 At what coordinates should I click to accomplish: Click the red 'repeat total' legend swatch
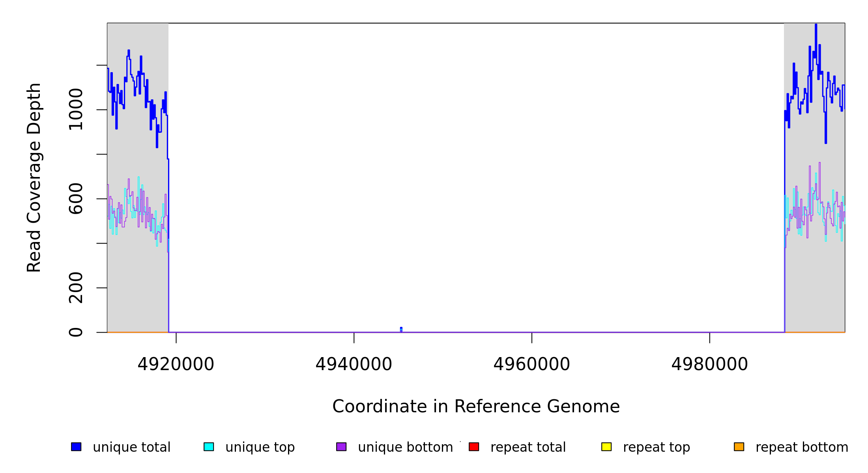[x=474, y=447]
